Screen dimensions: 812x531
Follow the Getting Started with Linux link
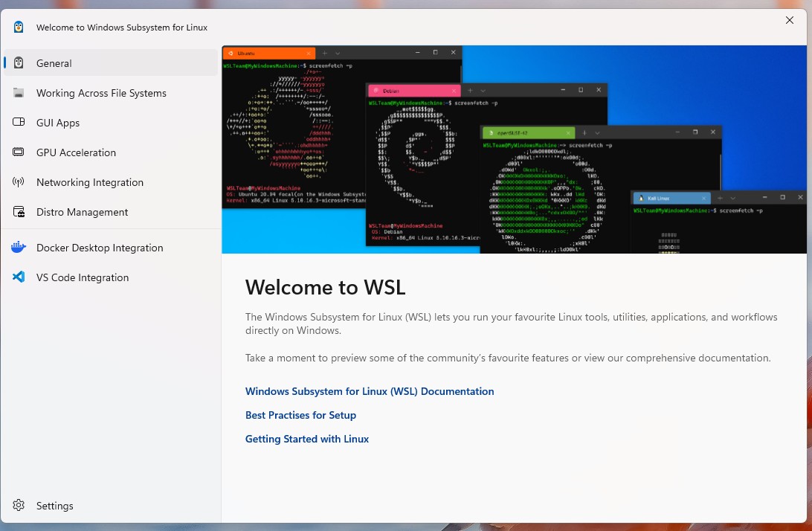pyautogui.click(x=307, y=439)
